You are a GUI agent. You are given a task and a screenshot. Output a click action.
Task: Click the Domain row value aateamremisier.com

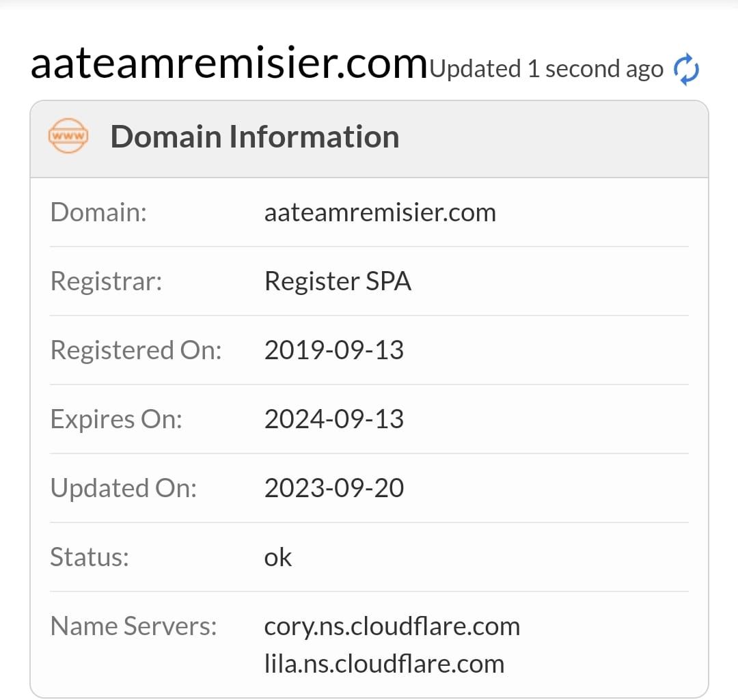tap(380, 212)
